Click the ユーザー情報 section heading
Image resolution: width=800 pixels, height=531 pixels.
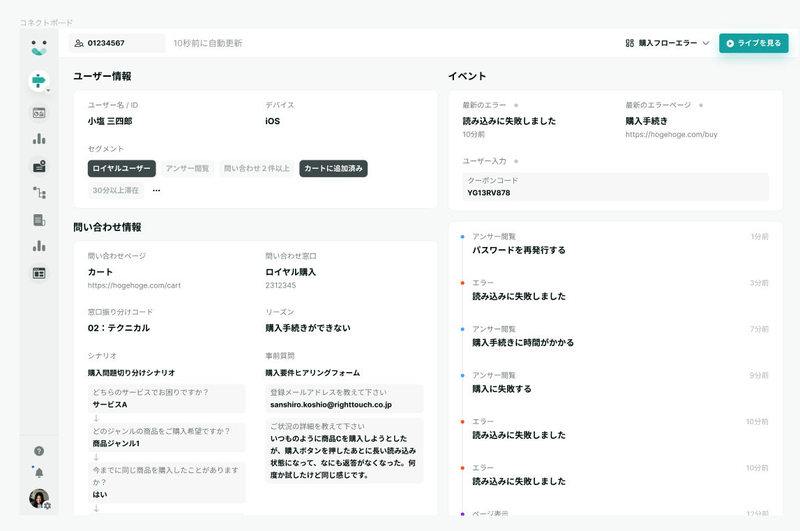click(x=102, y=76)
